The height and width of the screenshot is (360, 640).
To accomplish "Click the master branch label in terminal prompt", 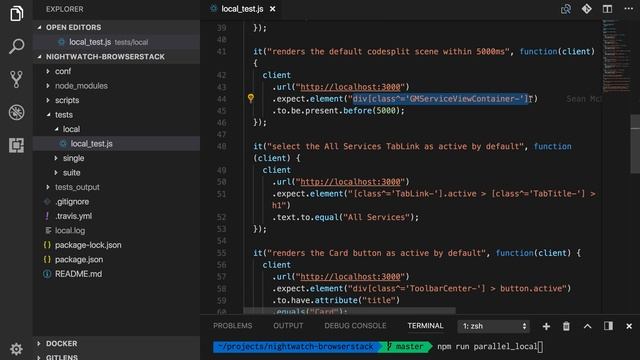I will tap(409, 347).
